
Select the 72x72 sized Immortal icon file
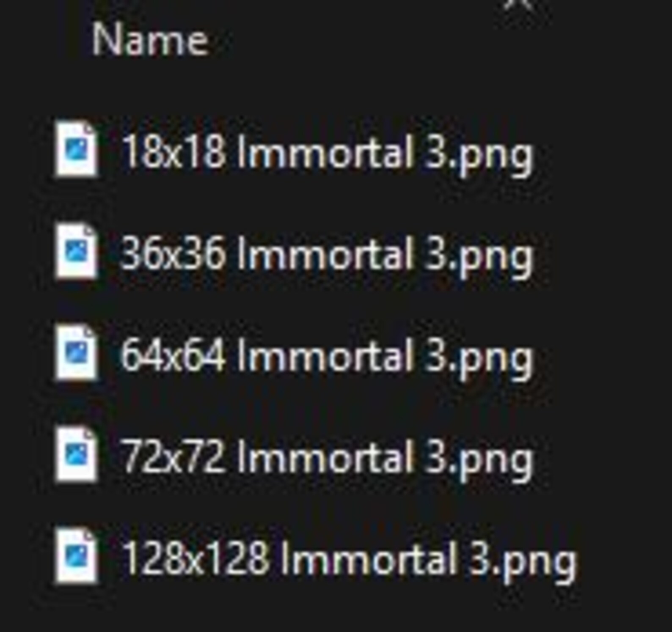point(327,459)
